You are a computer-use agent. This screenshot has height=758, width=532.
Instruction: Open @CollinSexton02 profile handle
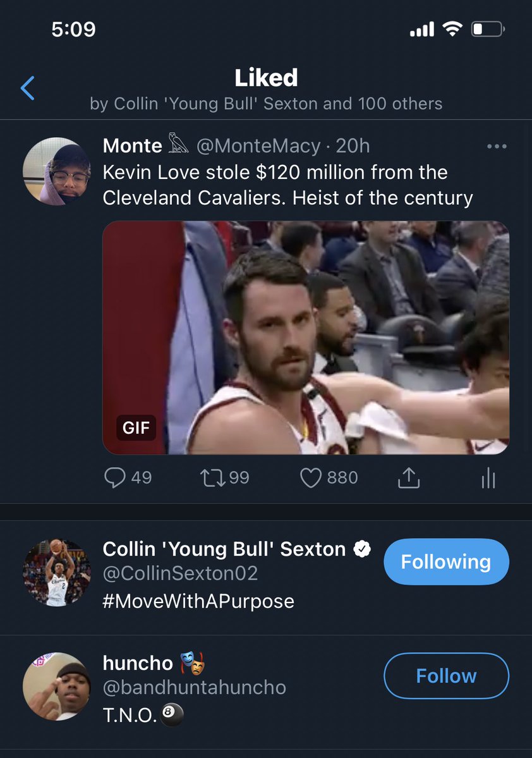click(x=180, y=573)
